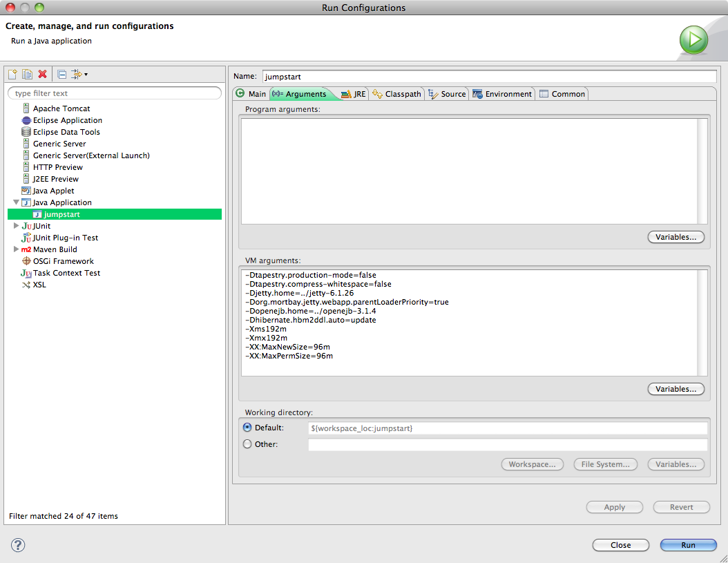Select the Arguments tab
Image resolution: width=728 pixels, height=563 pixels.
[x=300, y=94]
